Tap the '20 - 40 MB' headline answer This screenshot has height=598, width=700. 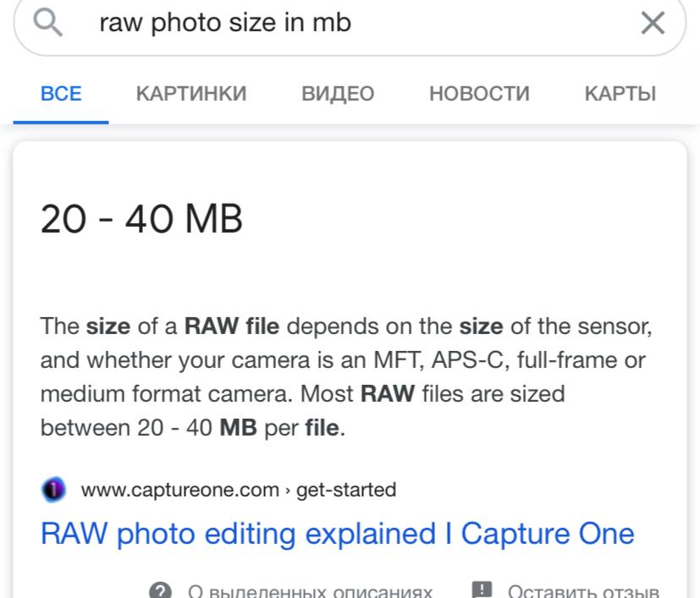point(141,220)
